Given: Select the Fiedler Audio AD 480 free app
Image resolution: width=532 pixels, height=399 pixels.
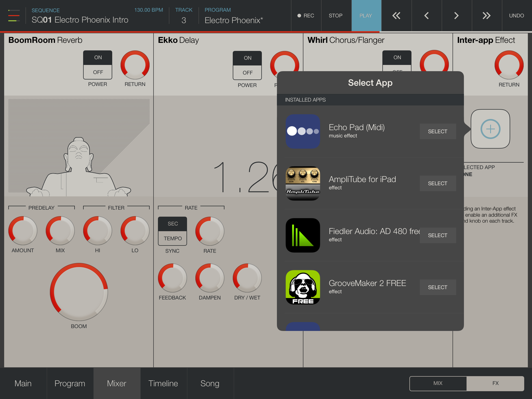Looking at the screenshot, I should click(438, 235).
